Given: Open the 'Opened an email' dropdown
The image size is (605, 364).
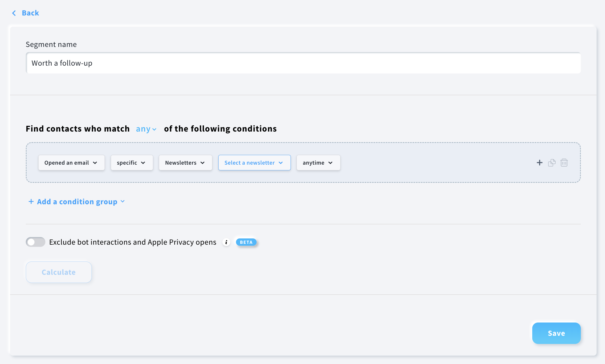Looking at the screenshot, I should [x=71, y=162].
